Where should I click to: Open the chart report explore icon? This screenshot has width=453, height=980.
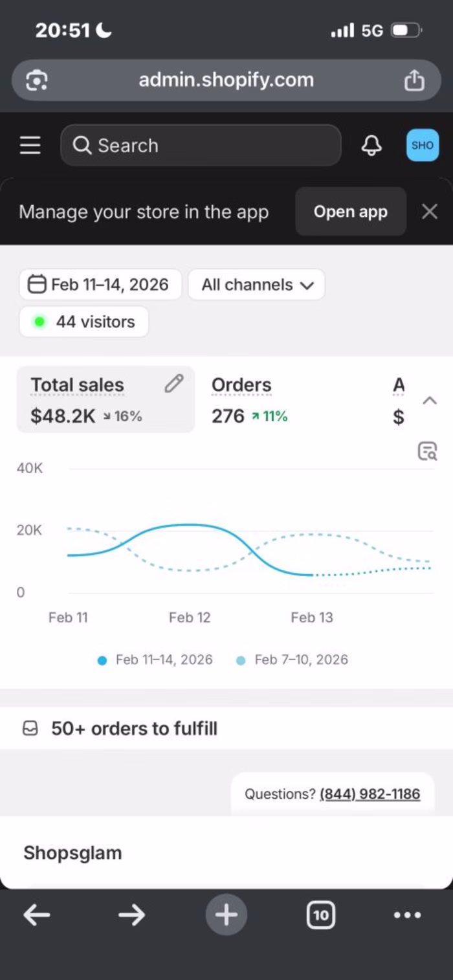pos(427,451)
